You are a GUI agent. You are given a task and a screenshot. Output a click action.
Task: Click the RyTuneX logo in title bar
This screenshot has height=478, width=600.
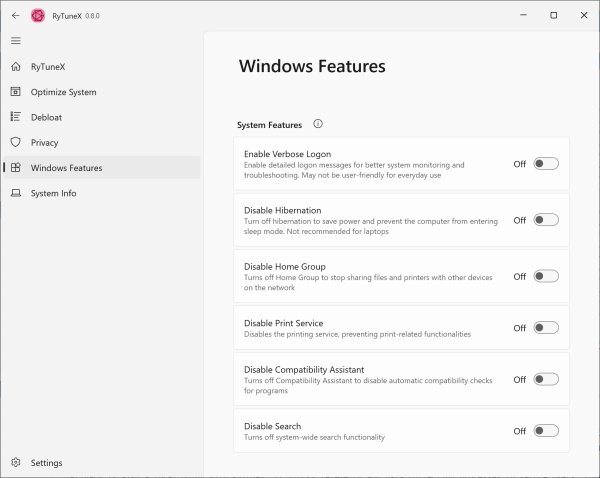[38, 16]
